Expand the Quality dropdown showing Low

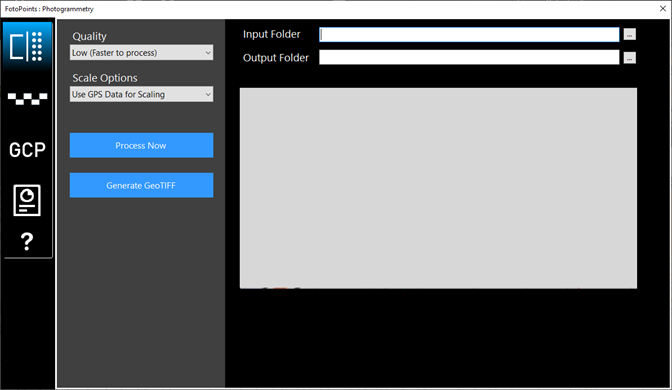pyautogui.click(x=141, y=53)
